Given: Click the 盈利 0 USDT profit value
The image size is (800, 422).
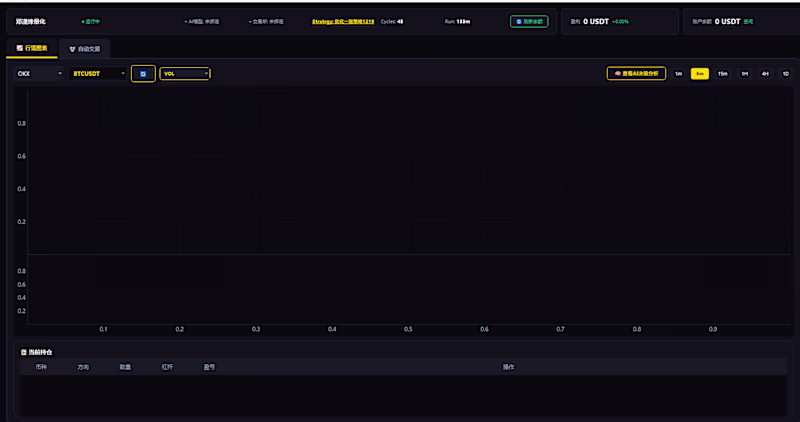Looking at the screenshot, I should coord(595,21).
